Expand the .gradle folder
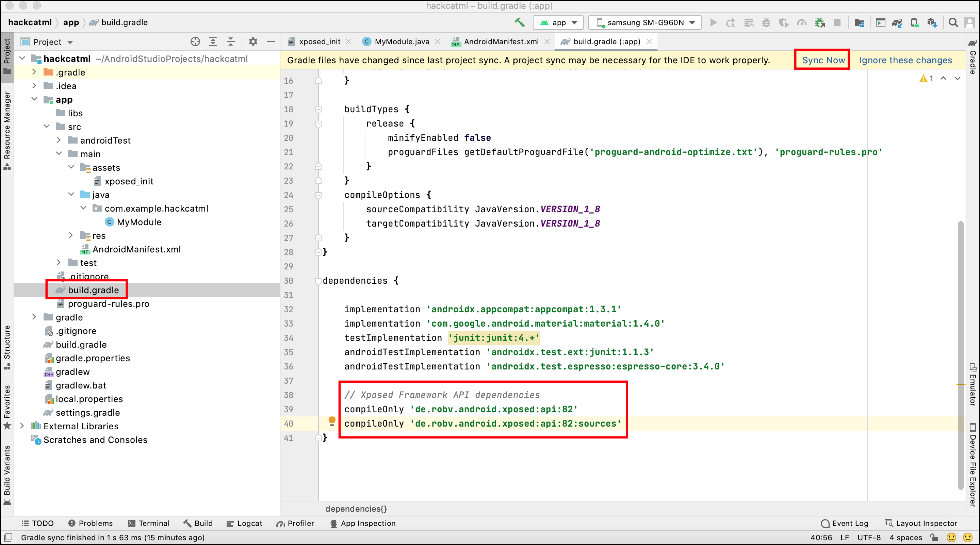This screenshot has height=545, width=980. coord(34,72)
